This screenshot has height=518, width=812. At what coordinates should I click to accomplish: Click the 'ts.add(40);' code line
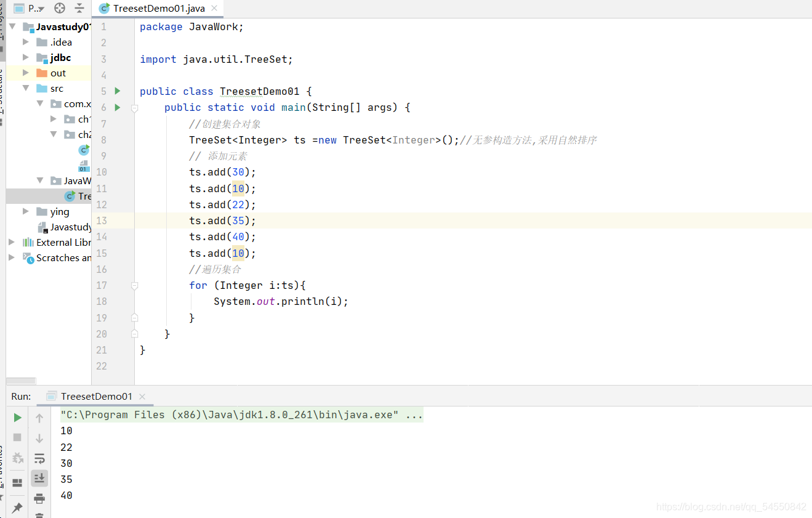(222, 237)
